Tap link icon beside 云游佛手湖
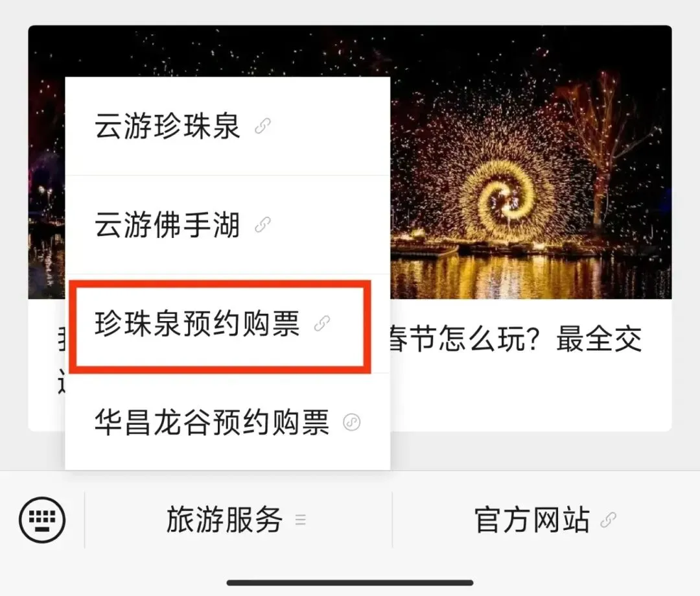Image resolution: width=700 pixels, height=596 pixels. coord(262,225)
